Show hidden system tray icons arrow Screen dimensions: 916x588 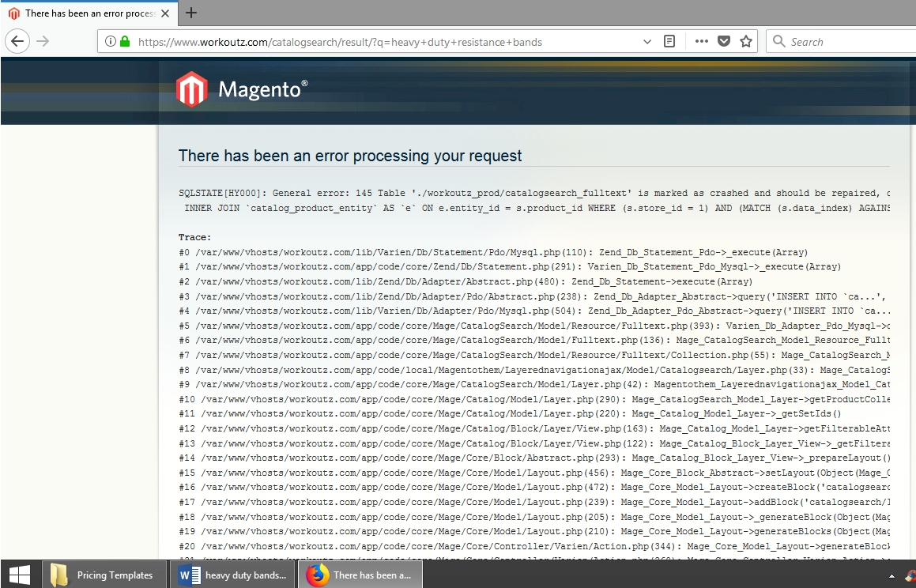(891, 575)
